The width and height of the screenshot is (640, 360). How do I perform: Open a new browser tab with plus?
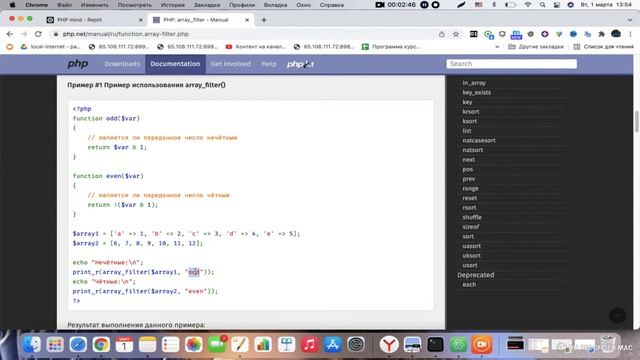(264, 20)
